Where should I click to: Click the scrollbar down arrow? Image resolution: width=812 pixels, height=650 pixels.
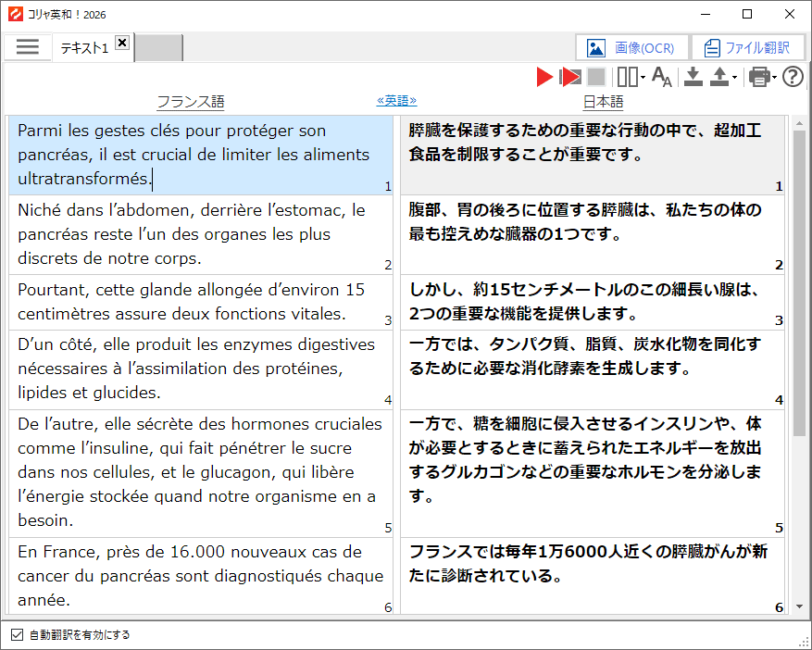[799, 606]
